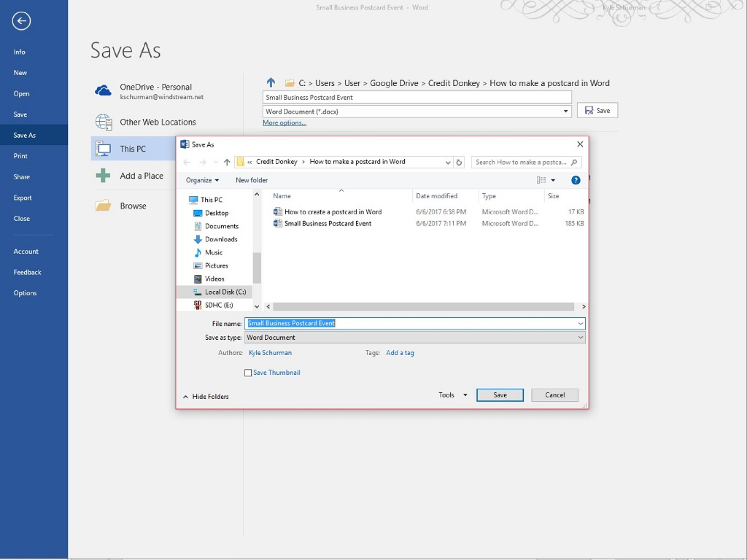The width and height of the screenshot is (747, 560).
Task: Go up one folder level in backstage path
Action: click(x=271, y=83)
